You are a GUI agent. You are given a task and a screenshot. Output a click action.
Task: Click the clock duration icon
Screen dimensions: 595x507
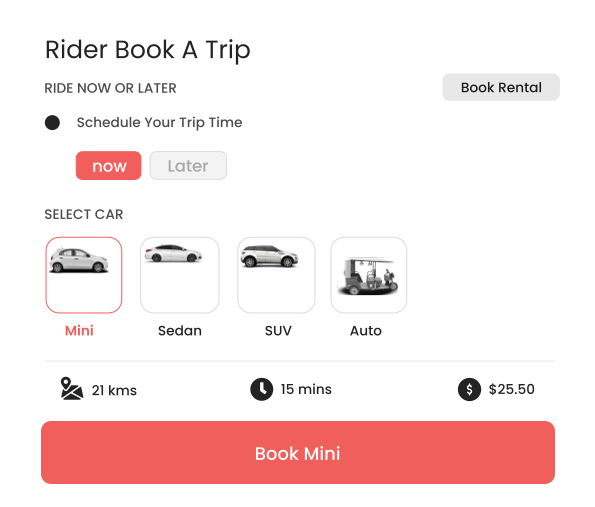262,389
